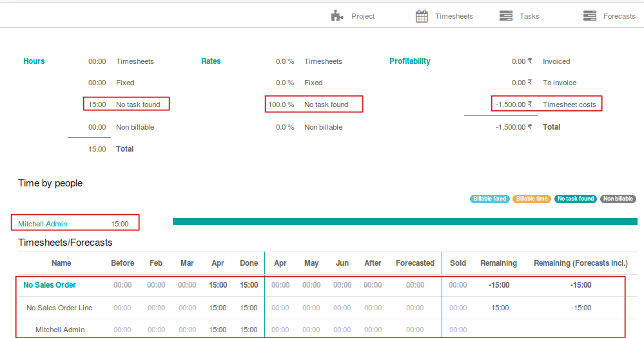Click No Sales Order Line row's Sold 00:00
This screenshot has height=338, width=644.
pos(458,308)
